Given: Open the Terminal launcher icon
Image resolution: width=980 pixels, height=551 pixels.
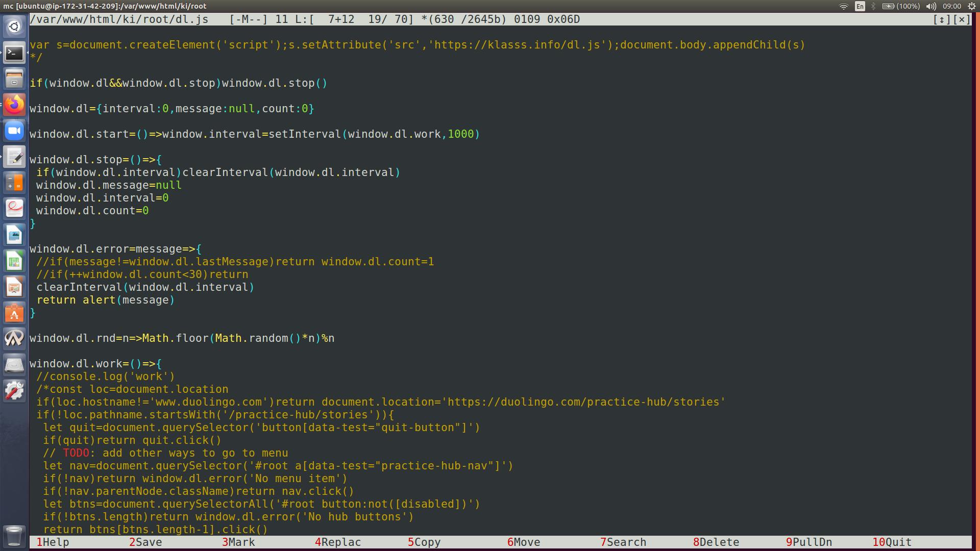Looking at the screenshot, I should (x=14, y=53).
